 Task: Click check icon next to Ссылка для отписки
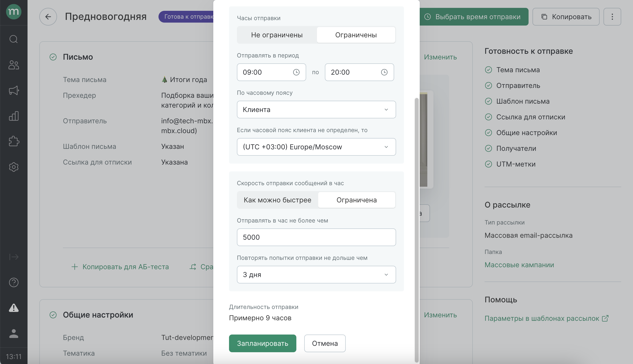[x=488, y=117]
